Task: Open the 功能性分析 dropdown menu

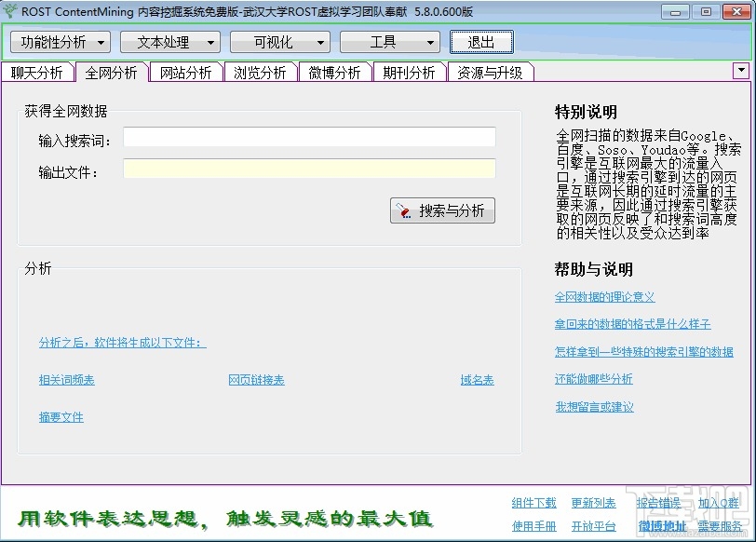Action: (x=60, y=41)
